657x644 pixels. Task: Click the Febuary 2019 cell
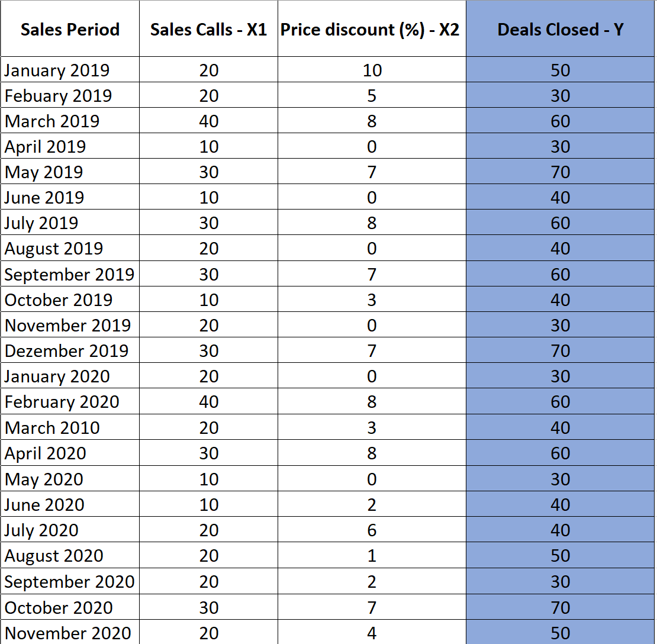(x=70, y=95)
